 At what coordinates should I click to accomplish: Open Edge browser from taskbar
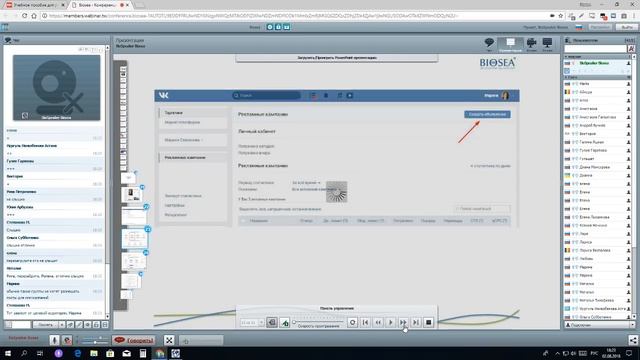[78, 353]
